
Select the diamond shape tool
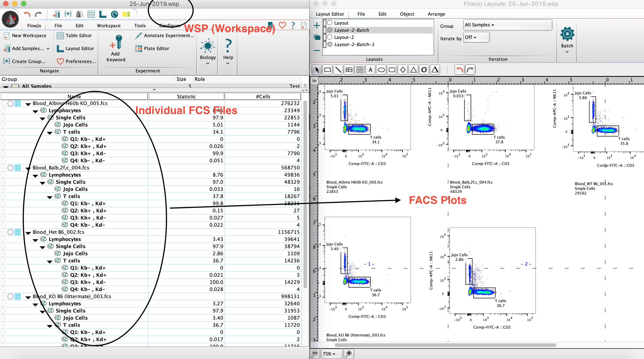403,70
